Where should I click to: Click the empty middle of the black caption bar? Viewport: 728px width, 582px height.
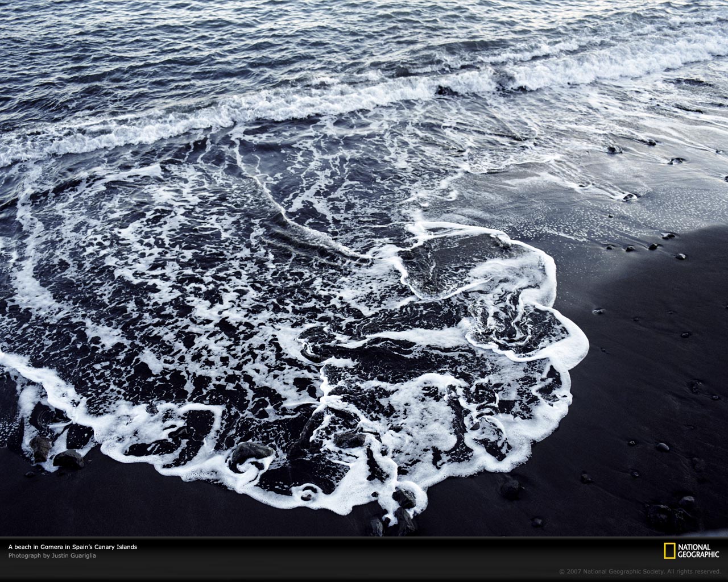(364, 554)
